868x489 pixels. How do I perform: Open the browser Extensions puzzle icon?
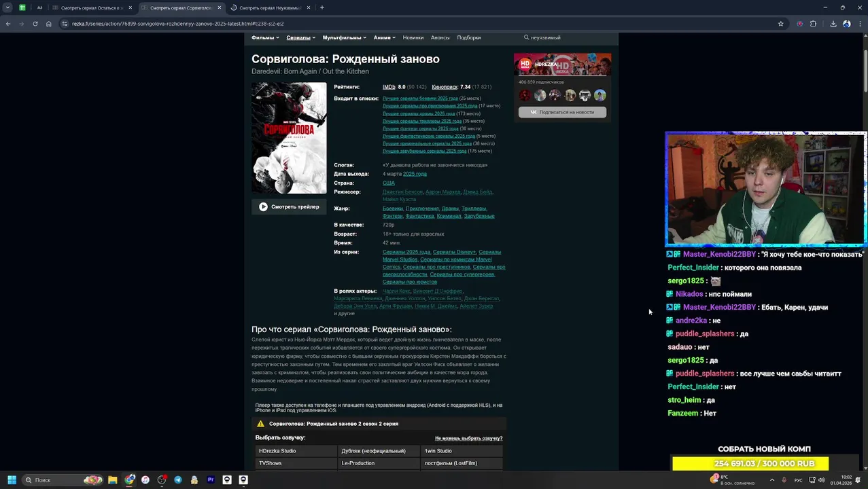814,24
